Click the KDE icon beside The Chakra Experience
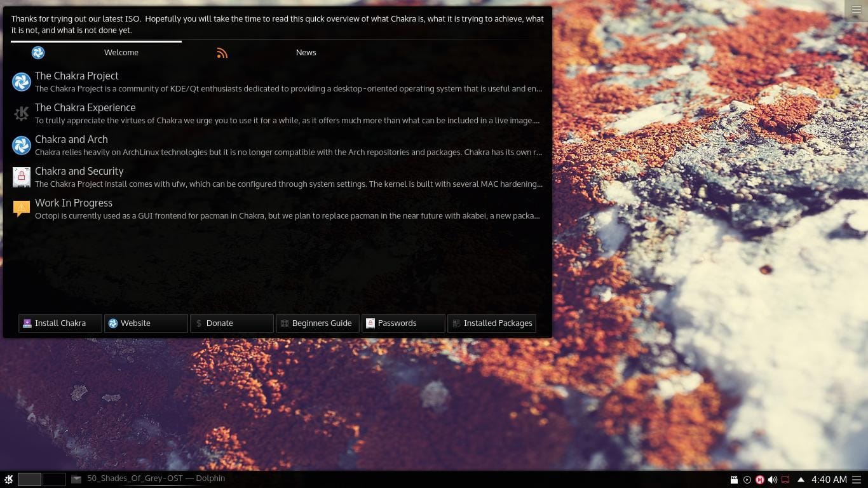868x488 pixels. 22,114
